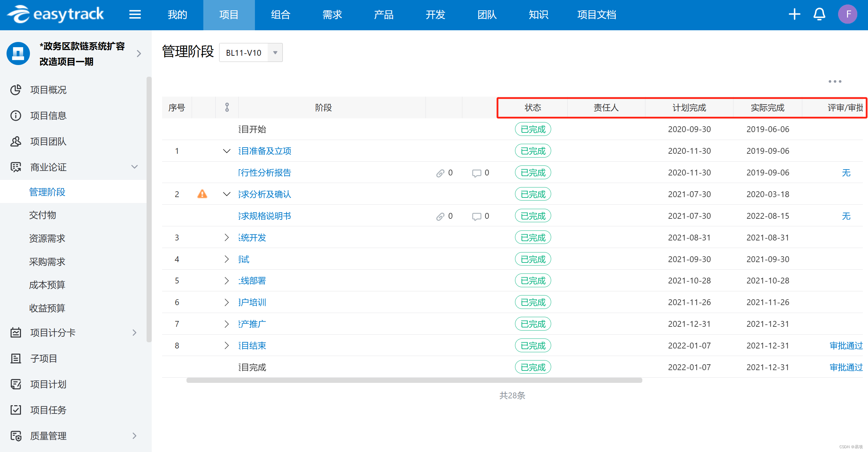Viewport: 868px width, 452px height.
Task: Expand the 质量管理 submenu arrow
Action: pos(135,436)
